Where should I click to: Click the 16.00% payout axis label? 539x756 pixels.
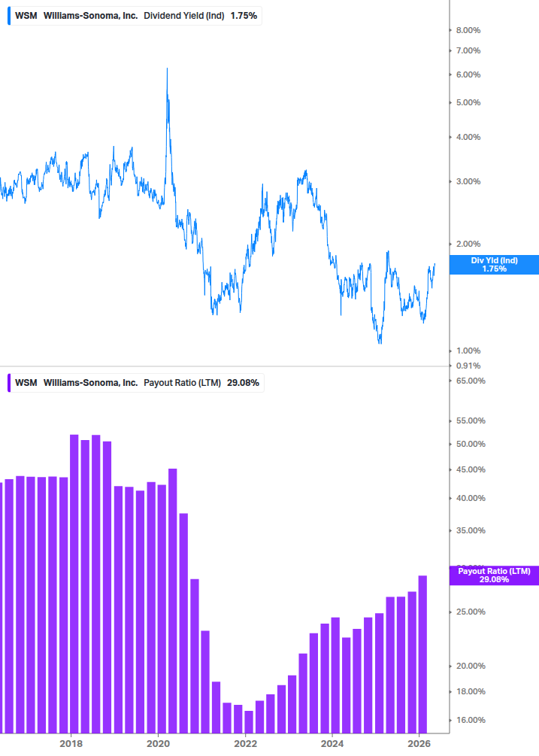coord(471,721)
